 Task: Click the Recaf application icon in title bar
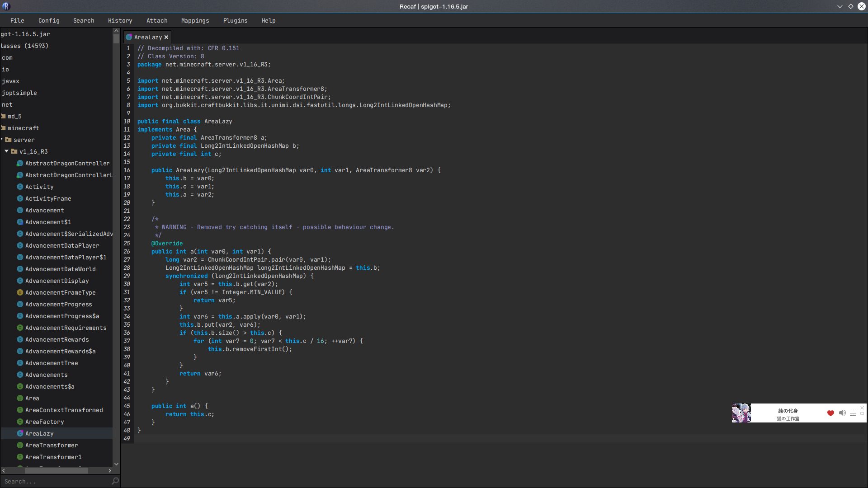[x=6, y=6]
